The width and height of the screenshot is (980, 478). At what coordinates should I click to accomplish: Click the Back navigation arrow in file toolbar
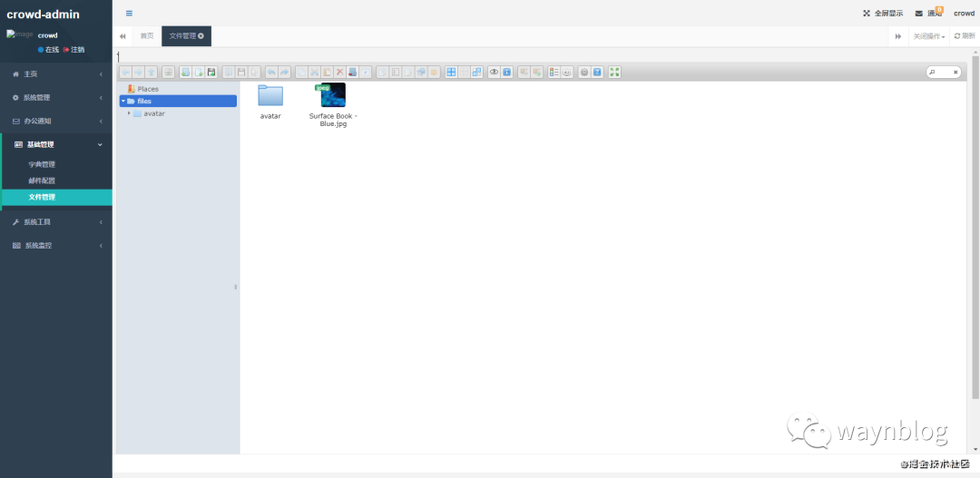click(x=125, y=72)
